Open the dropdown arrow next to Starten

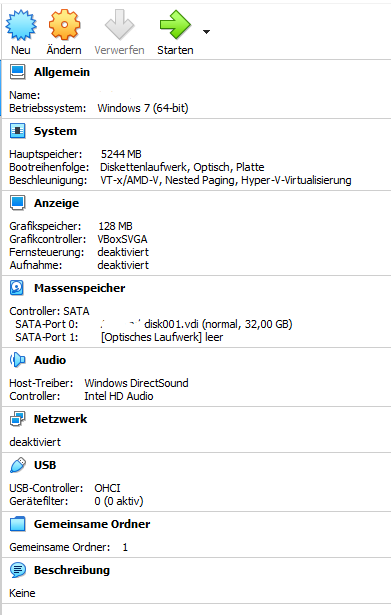click(x=206, y=32)
